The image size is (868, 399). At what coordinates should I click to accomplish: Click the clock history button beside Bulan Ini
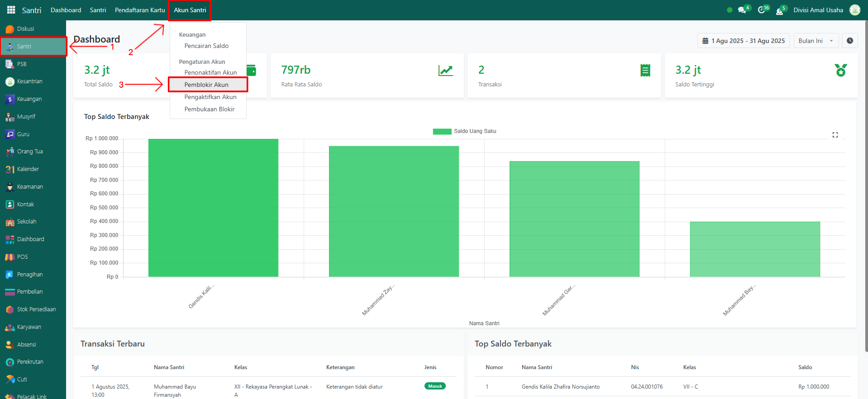click(849, 41)
